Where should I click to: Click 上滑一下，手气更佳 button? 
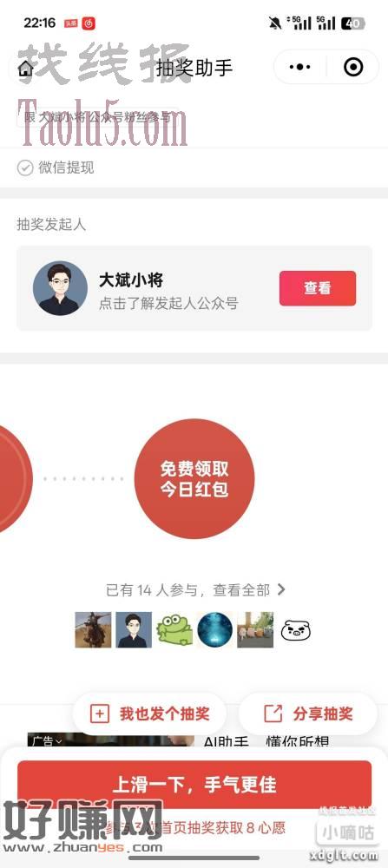click(x=194, y=785)
